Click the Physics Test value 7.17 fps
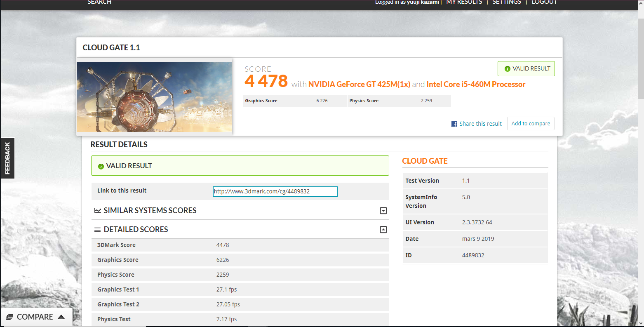This screenshot has width=644, height=327. pyautogui.click(x=226, y=319)
